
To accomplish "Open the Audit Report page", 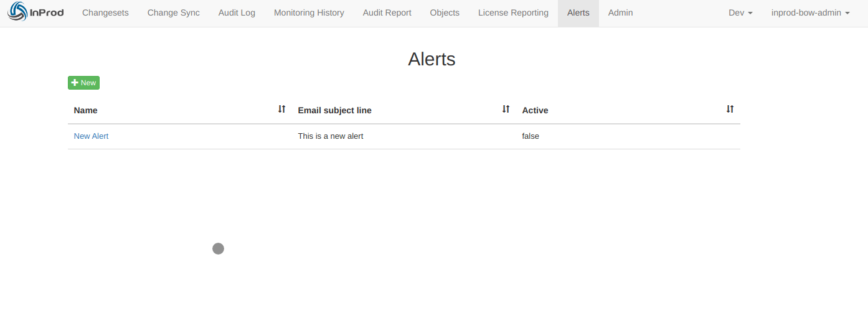I will tap(387, 13).
